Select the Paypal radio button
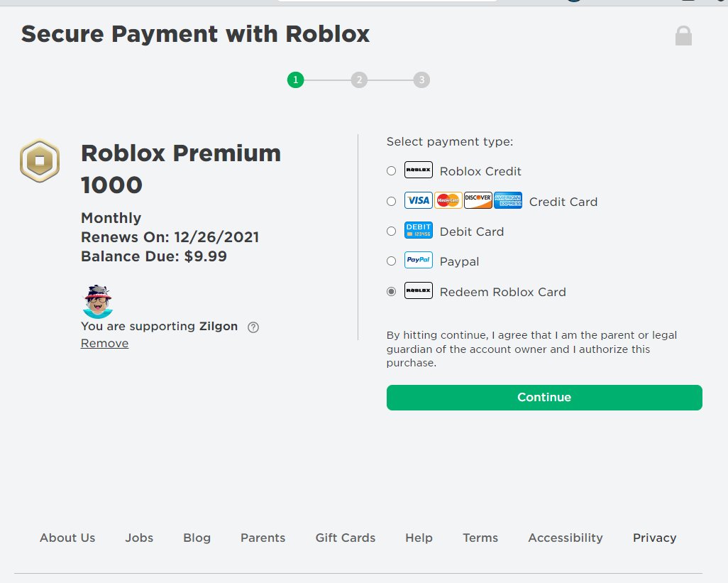This screenshot has width=728, height=583. 391,261
